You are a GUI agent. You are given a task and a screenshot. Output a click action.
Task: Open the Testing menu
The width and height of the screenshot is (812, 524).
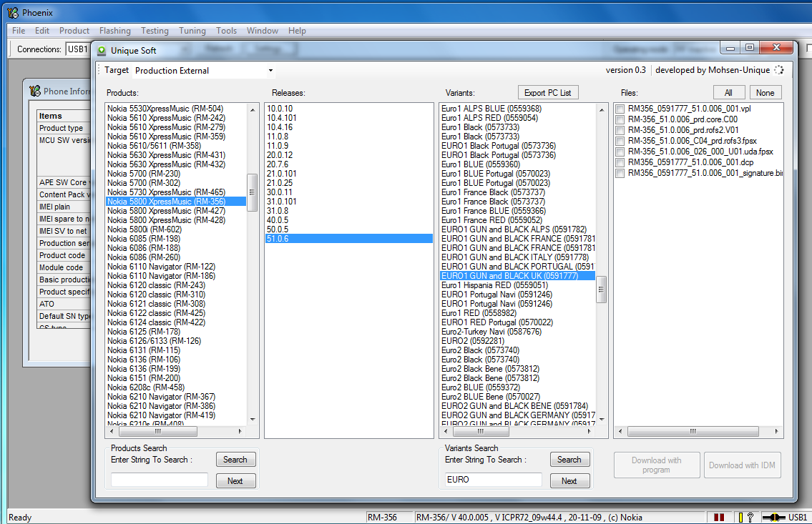coord(155,31)
